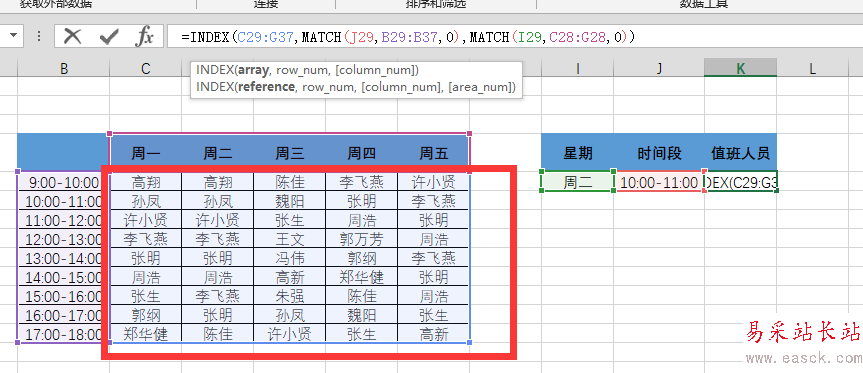Click 魏阳 in the 10:00-11:00 row
The width and height of the screenshot is (863, 373).
[x=290, y=201]
